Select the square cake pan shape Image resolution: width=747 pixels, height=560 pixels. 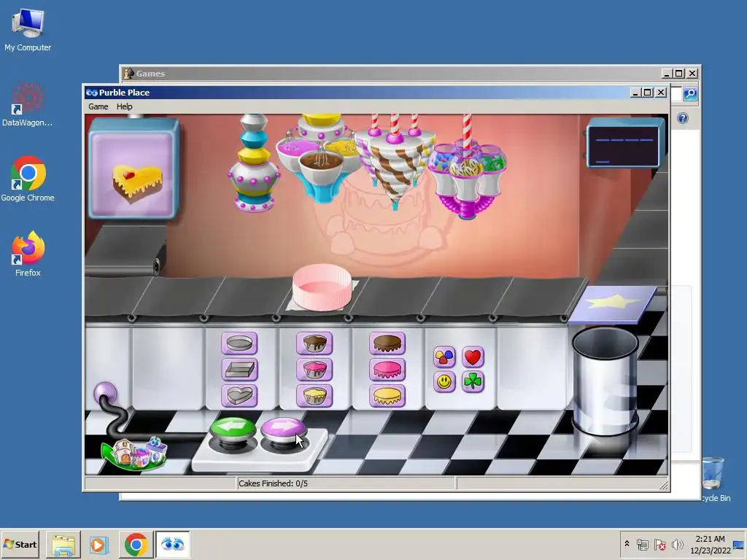pyautogui.click(x=239, y=369)
